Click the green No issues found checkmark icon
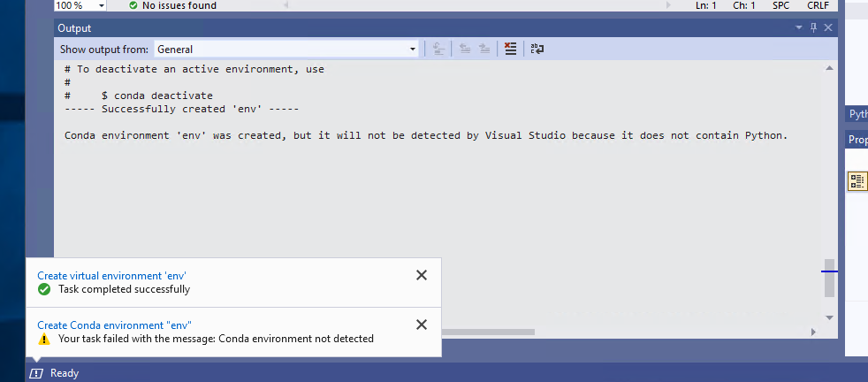The width and height of the screenshot is (868, 382). 133,5
